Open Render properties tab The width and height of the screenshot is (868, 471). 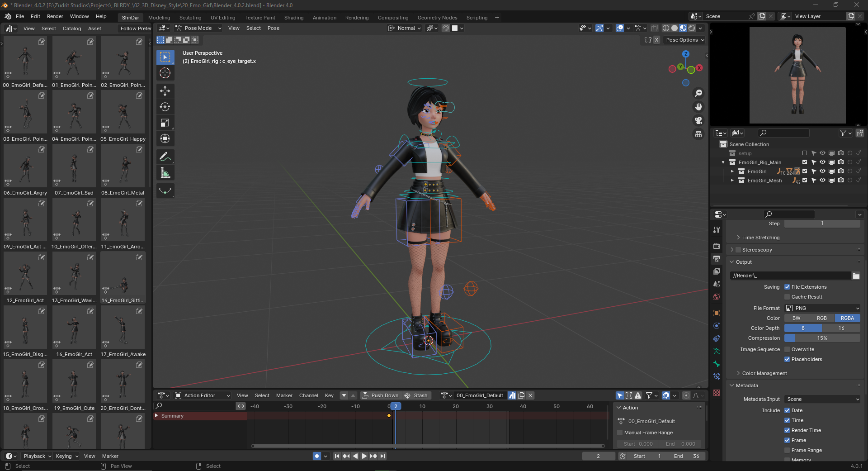717,246
